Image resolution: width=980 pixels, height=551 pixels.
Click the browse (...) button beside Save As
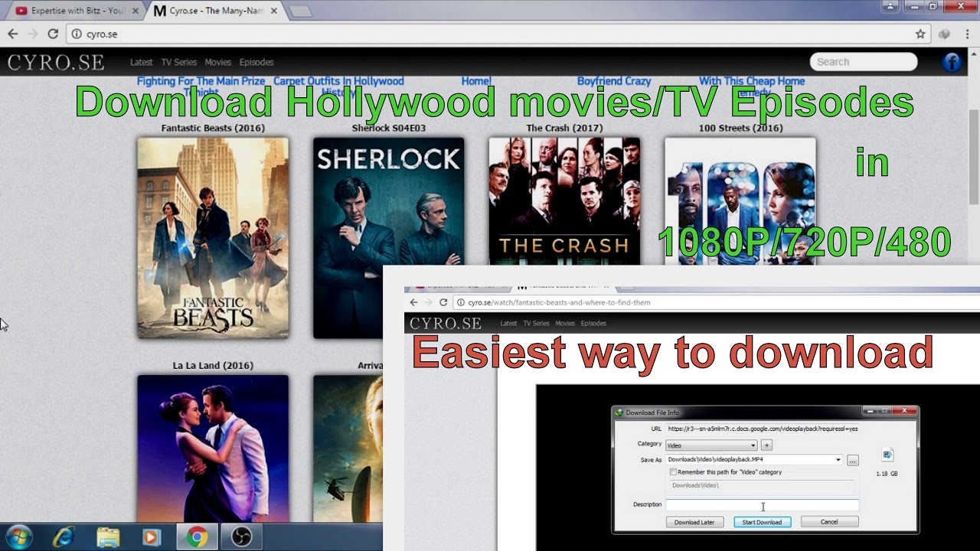coord(853,460)
